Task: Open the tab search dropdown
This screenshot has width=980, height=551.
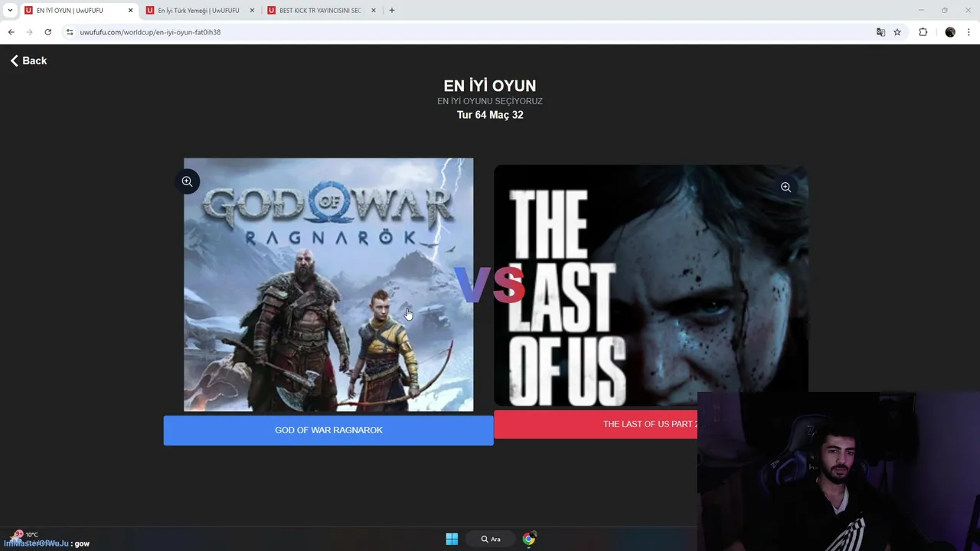Action: pyautogui.click(x=10, y=11)
